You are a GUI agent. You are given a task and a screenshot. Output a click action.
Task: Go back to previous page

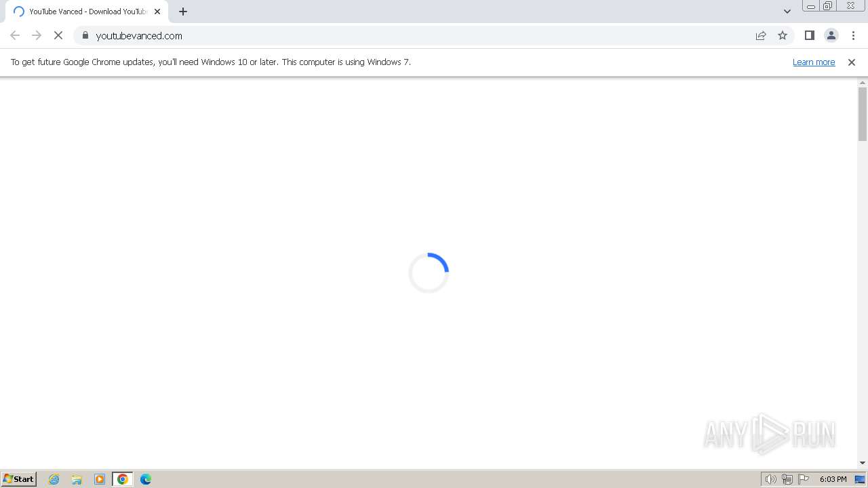pyautogui.click(x=15, y=35)
